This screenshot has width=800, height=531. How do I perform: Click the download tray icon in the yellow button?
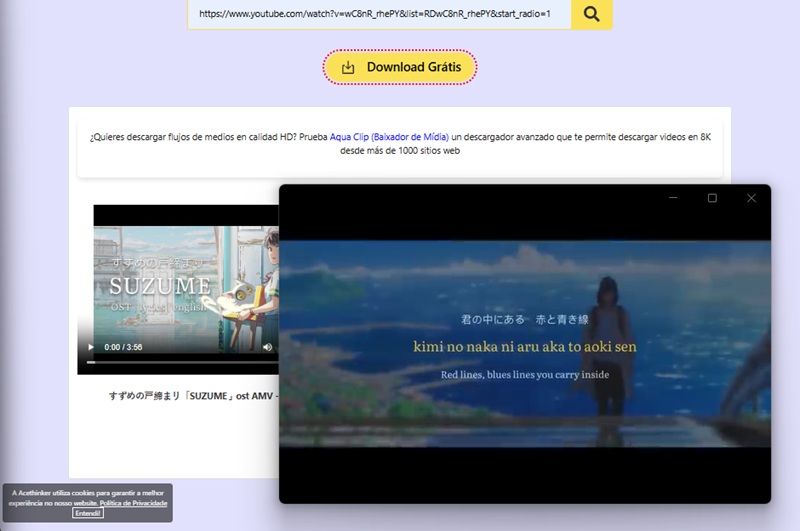point(348,68)
